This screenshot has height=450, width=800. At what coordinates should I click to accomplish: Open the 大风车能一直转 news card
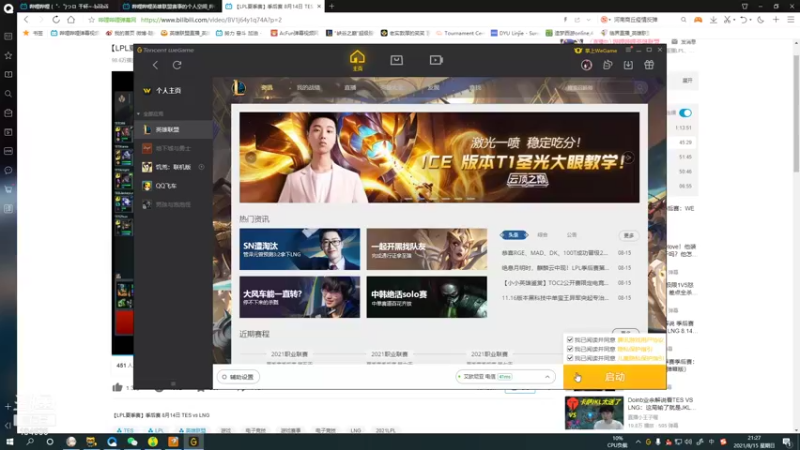[x=299, y=297]
